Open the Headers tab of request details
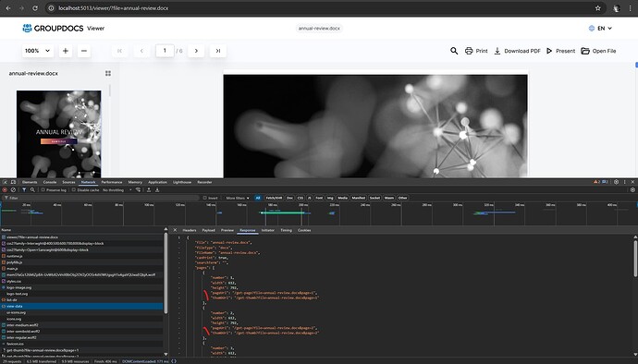638x364 pixels. 190,230
